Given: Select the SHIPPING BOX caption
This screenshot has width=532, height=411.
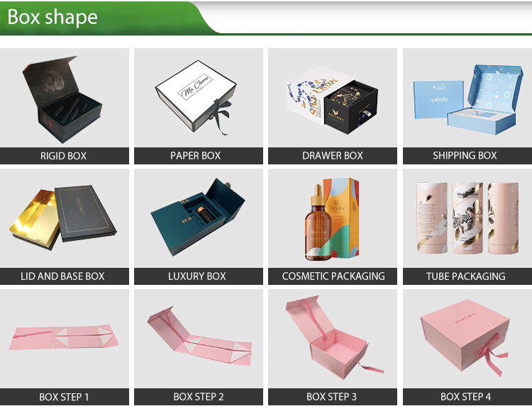Looking at the screenshot, I should click(x=465, y=155).
